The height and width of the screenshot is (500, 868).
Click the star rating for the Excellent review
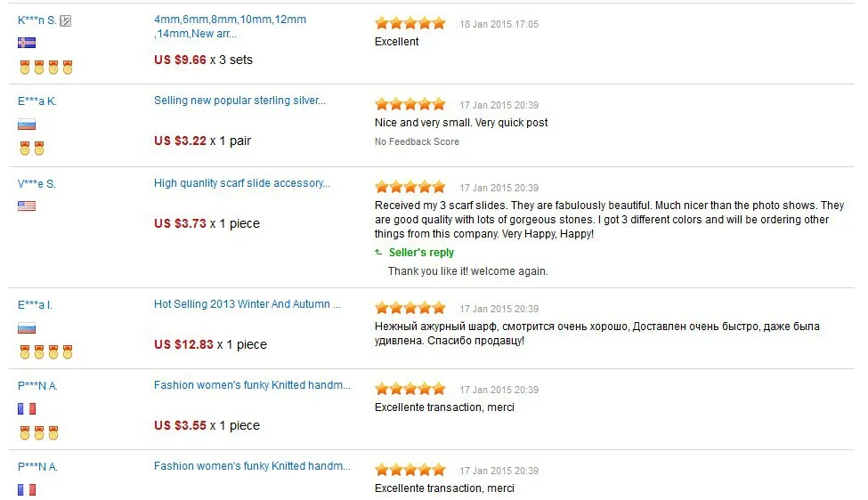tap(410, 23)
